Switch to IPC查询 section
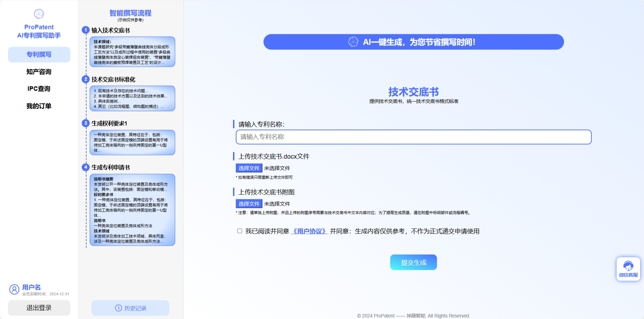The width and height of the screenshot is (644, 319). 38,89
